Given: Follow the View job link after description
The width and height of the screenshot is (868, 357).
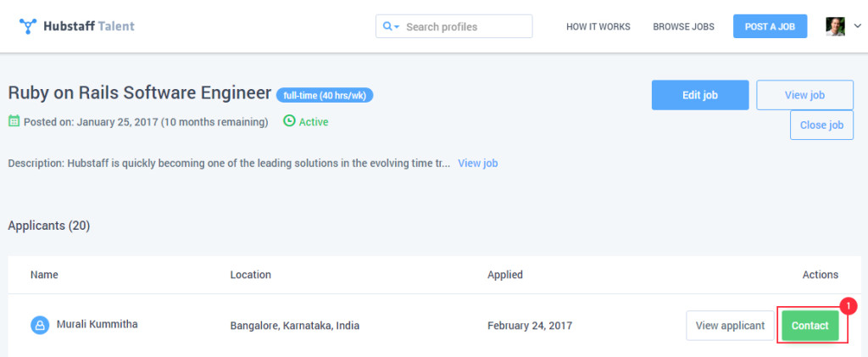Looking at the screenshot, I should (x=477, y=163).
